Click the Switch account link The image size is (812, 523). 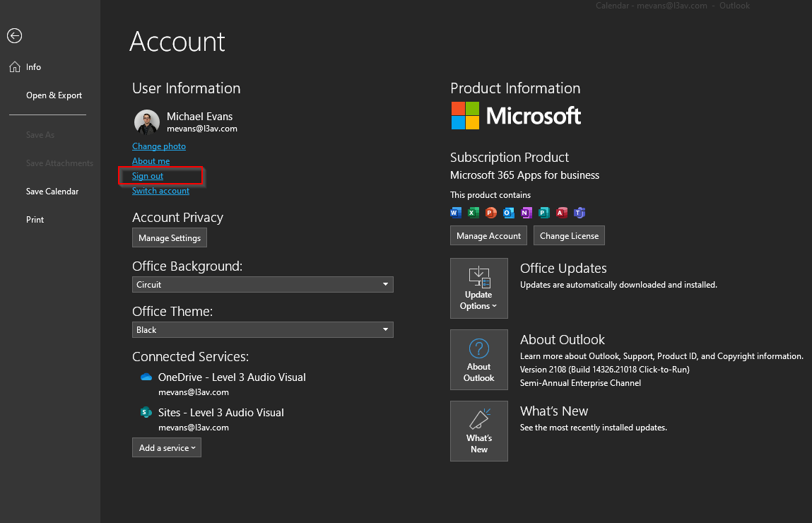[160, 191]
